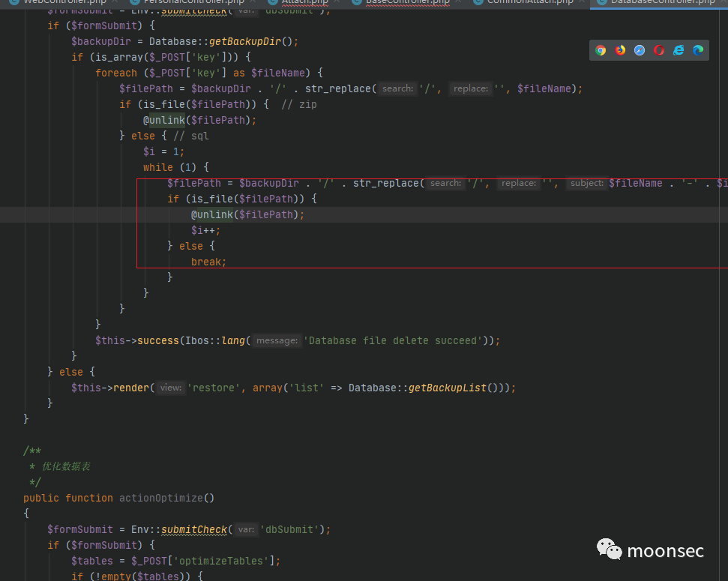Open preview in Edge browser icon
The height and width of the screenshot is (581, 728).
click(698, 50)
